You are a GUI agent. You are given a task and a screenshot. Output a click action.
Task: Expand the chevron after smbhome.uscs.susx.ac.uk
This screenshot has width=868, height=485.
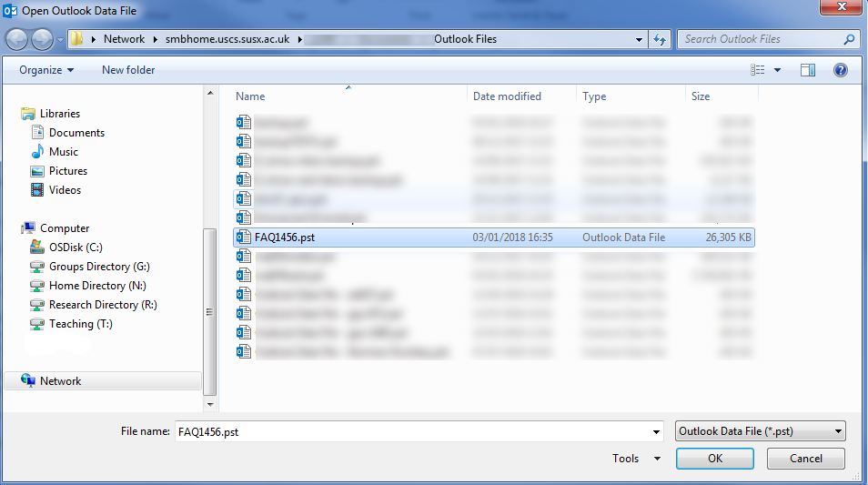point(299,39)
